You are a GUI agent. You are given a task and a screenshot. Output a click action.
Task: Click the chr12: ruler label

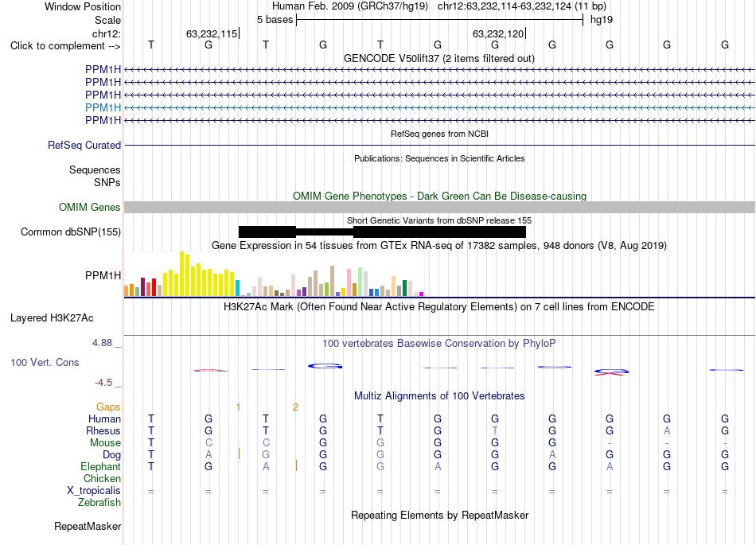[106, 33]
